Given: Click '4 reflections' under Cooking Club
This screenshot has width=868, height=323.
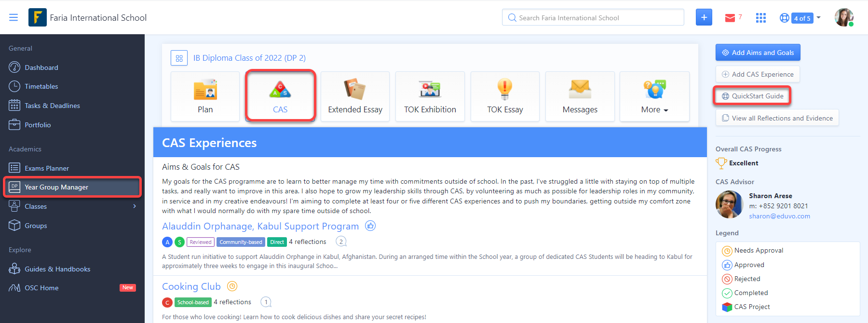Looking at the screenshot, I should coord(232,302).
